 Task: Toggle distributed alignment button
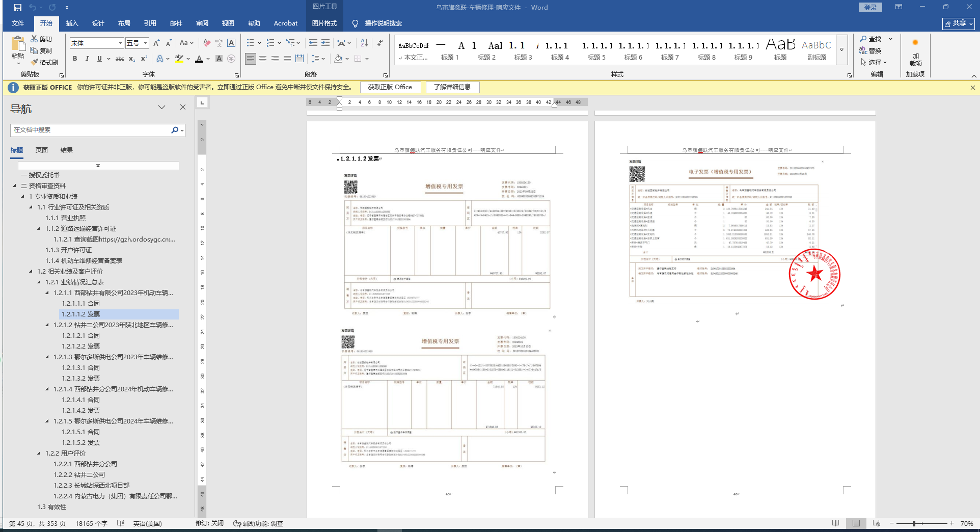tap(300, 59)
